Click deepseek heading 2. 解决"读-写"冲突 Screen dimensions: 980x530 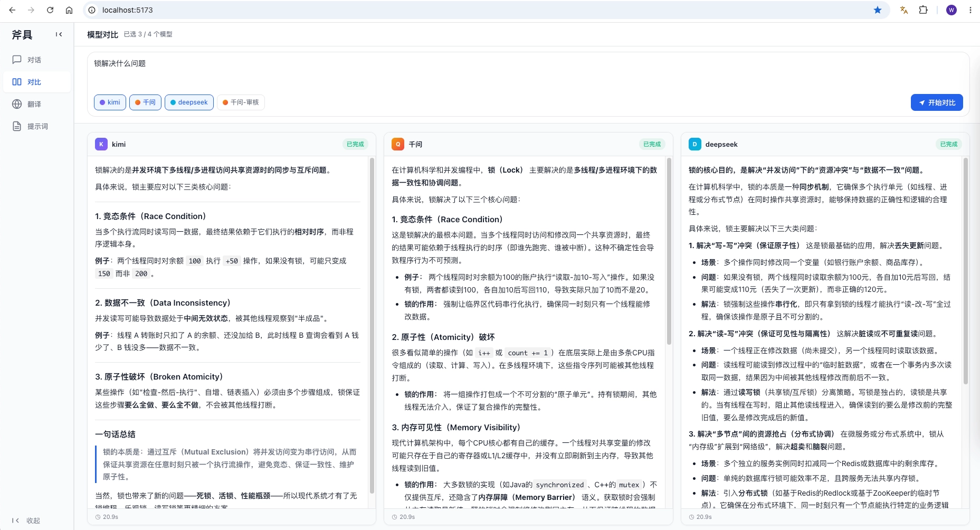coord(759,334)
